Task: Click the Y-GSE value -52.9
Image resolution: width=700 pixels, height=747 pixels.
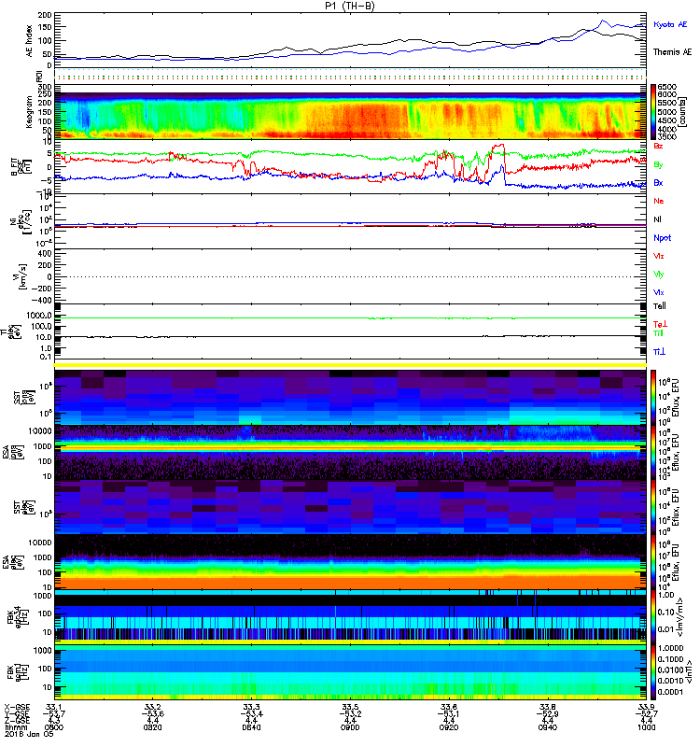Action: tap(548, 713)
